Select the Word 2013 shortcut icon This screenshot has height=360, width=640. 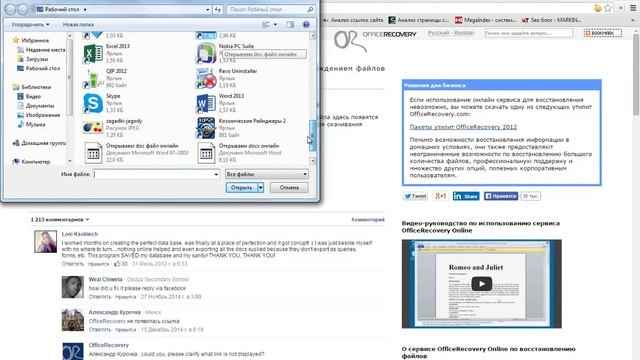(206, 104)
